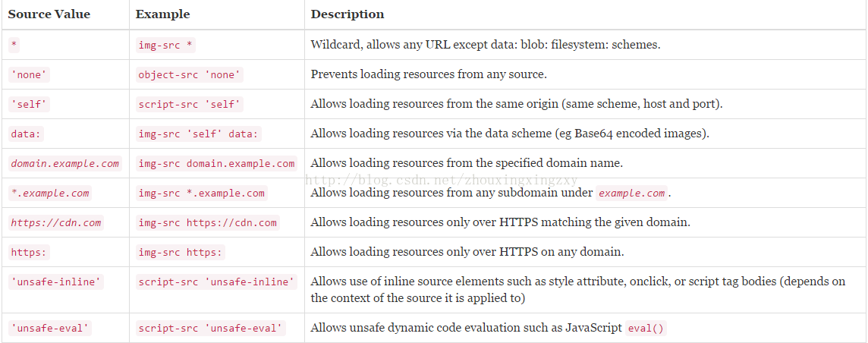The width and height of the screenshot is (868, 343).
Task: Click the eval() code in description
Action: 646,328
